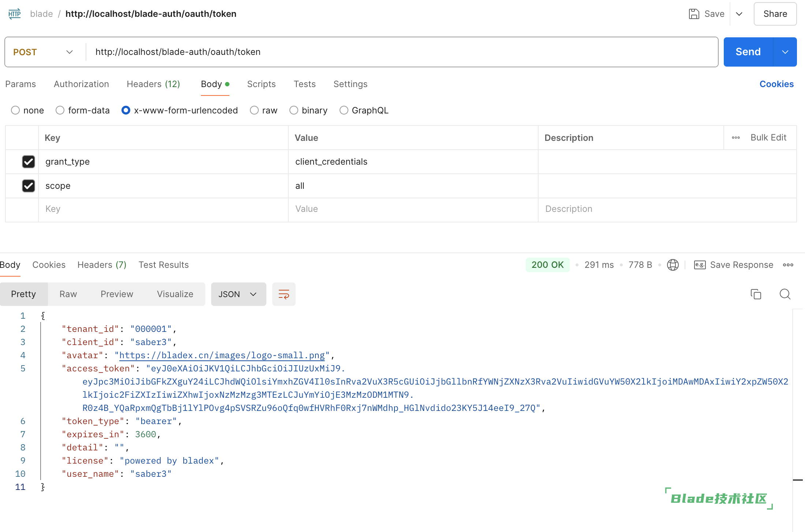Open search in response body
Viewport: 805px width, 532px height.
click(785, 294)
